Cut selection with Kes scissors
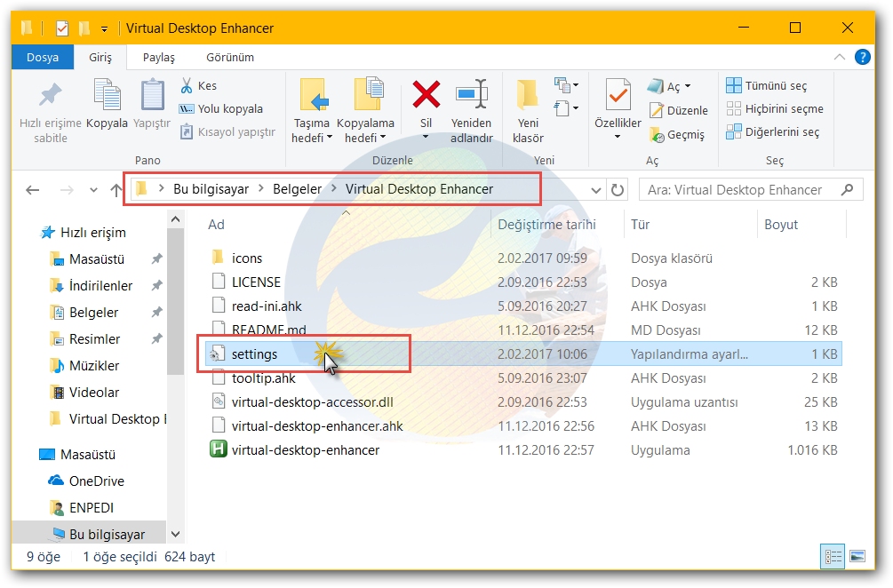This screenshot has width=893, height=588. (199, 85)
